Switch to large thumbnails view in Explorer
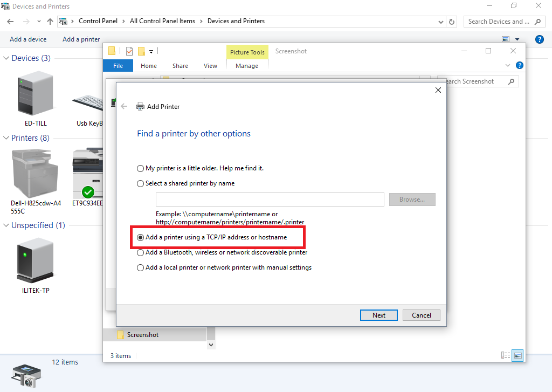Viewport: 552px width, 392px height. [517, 355]
